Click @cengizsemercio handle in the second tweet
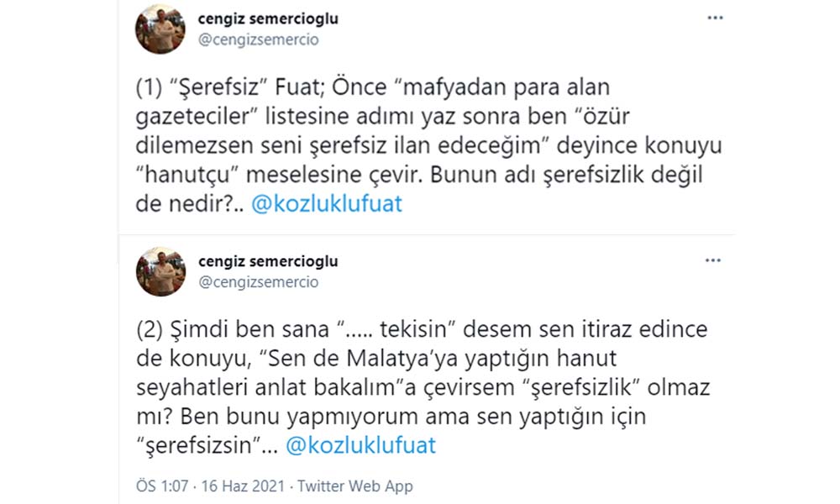This screenshot has width=840, height=504. click(259, 282)
